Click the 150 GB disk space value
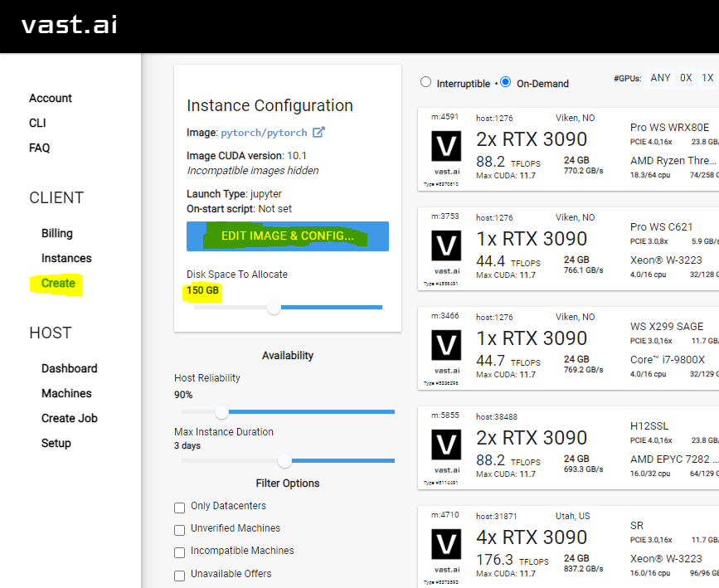 pos(202,290)
